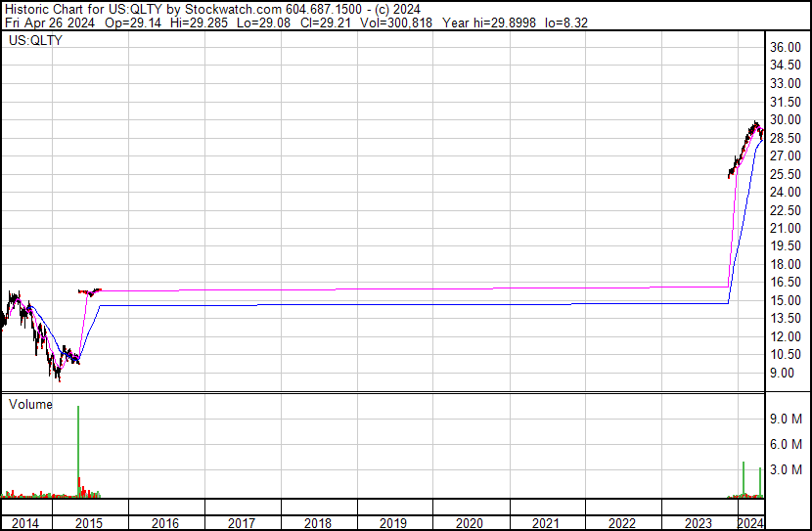Viewport: 812px width, 531px height.
Task: Click the Volume panel label
Action: [30, 404]
